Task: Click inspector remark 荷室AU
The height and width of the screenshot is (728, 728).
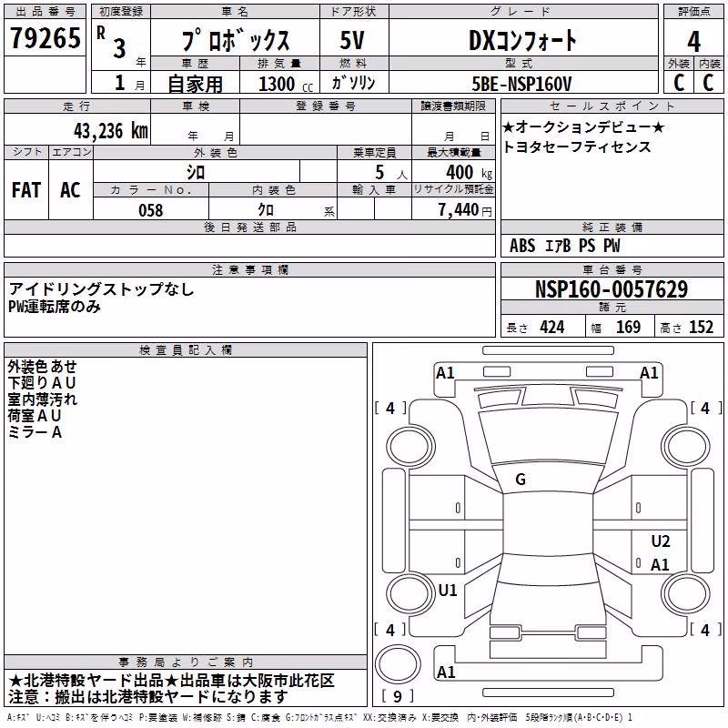Action: [x=35, y=416]
